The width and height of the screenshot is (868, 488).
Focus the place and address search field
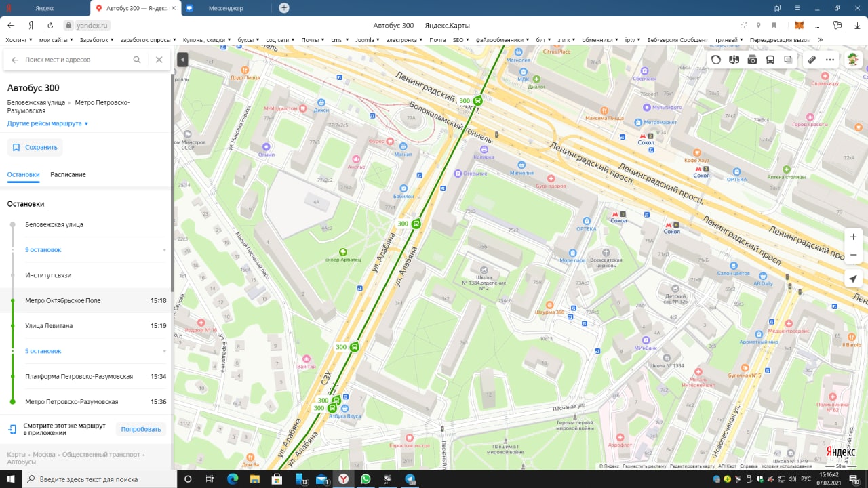coord(75,60)
